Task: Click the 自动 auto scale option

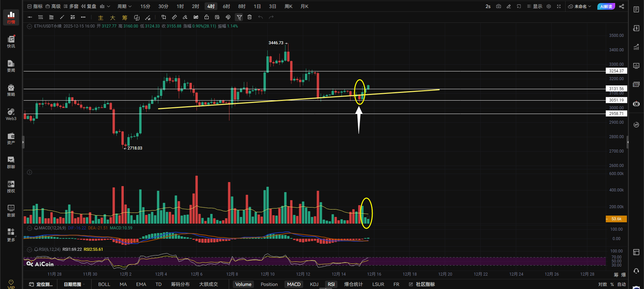Action: click(x=622, y=284)
